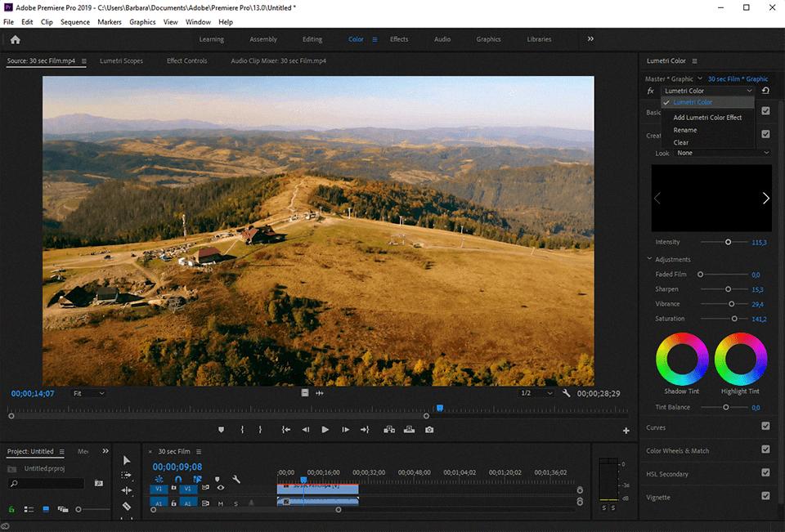
Task: Open Color workspace menu icon
Action: tap(375, 39)
